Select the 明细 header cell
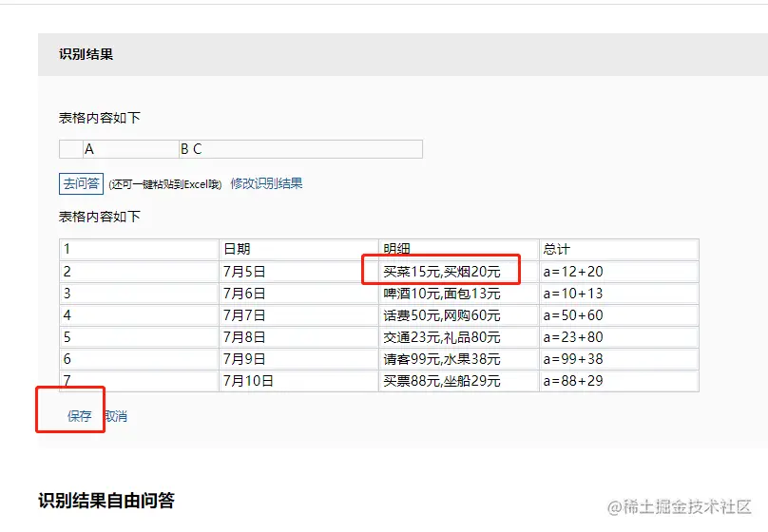 coord(458,249)
